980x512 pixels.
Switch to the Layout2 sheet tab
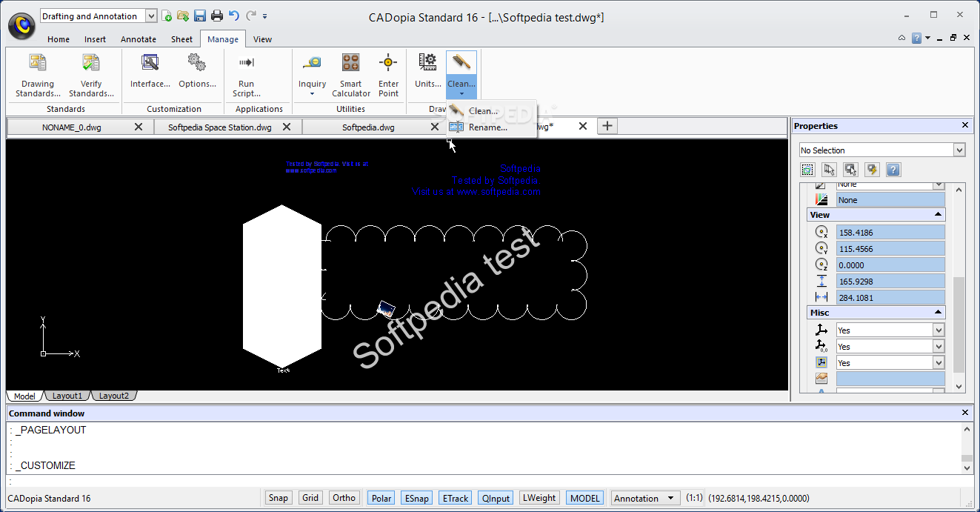[x=114, y=396]
